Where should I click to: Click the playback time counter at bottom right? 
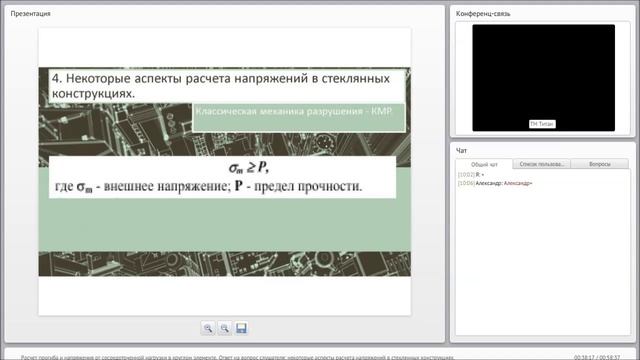pyautogui.click(x=597, y=357)
